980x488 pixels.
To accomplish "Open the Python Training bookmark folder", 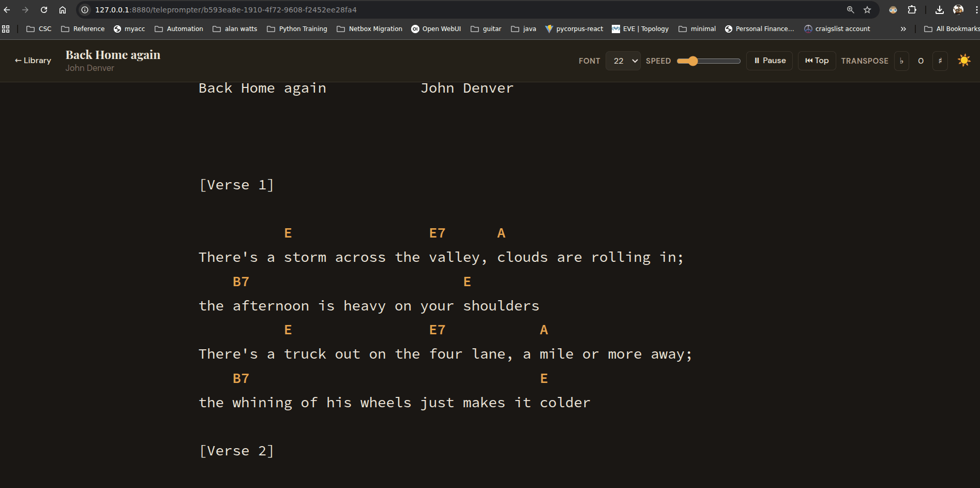I will click(x=297, y=29).
